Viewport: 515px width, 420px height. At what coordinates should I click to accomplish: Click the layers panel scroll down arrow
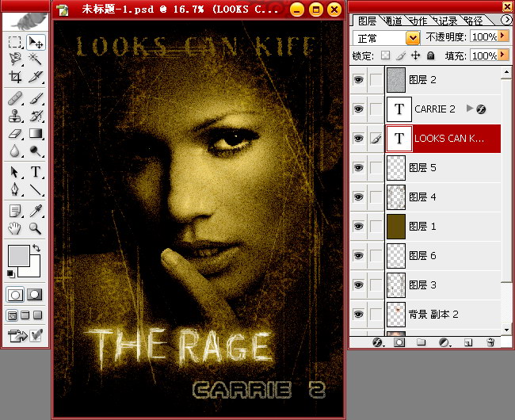(x=506, y=330)
